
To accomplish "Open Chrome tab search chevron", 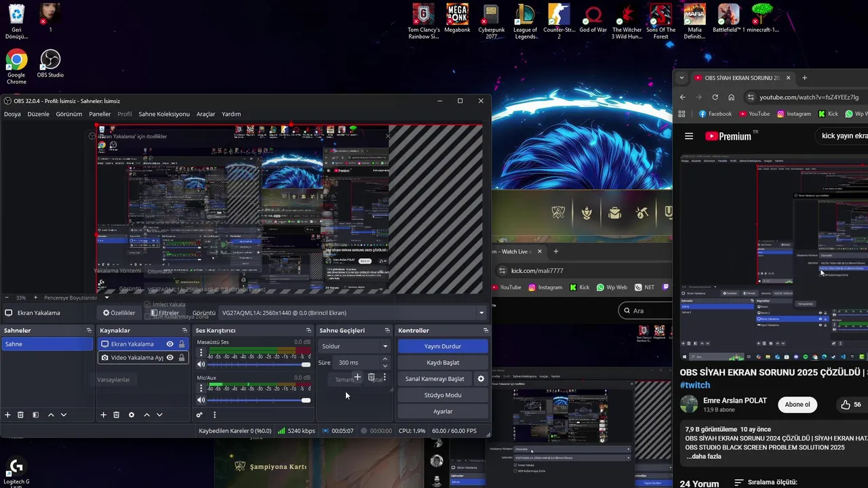I will click(682, 78).
